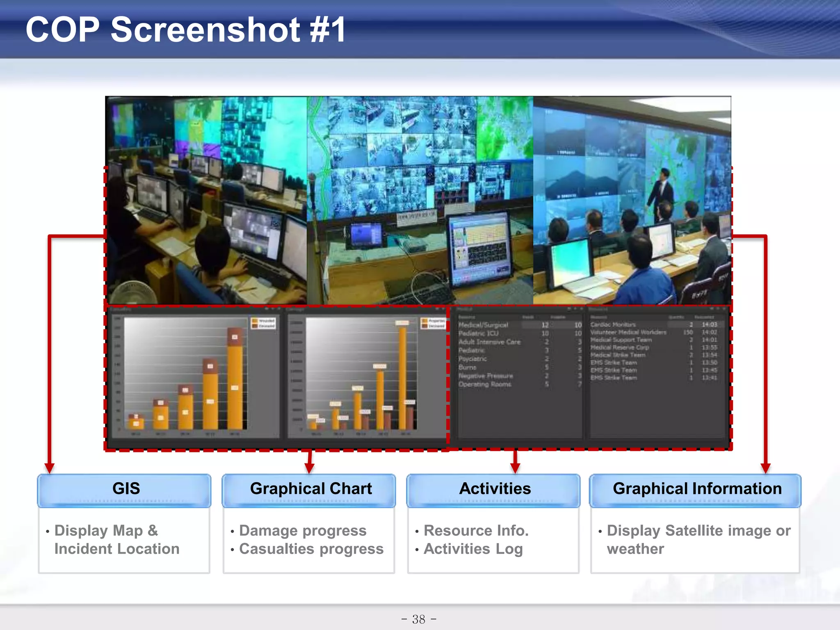Image resolution: width=840 pixels, height=630 pixels.
Task: Select the Cardiac Monitors log entry
Action: (x=613, y=324)
